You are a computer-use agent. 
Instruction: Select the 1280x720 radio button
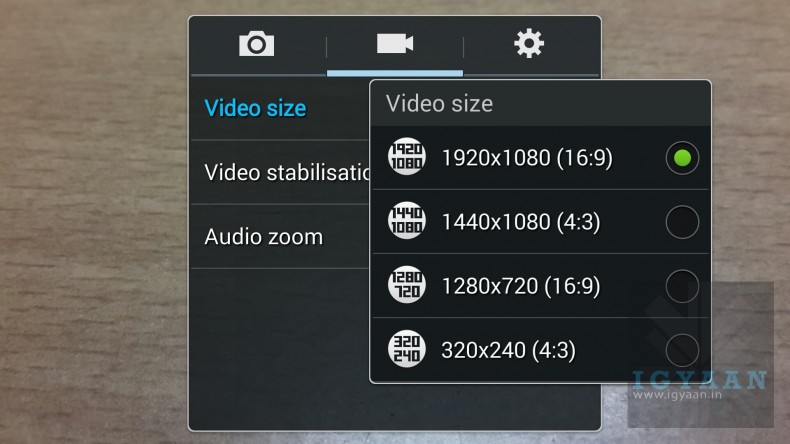pyautogui.click(x=682, y=286)
